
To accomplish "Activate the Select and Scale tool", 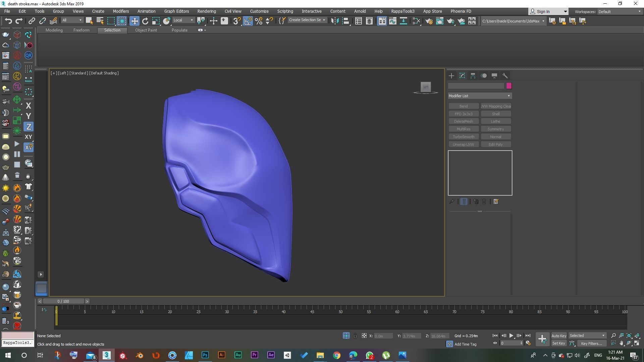I will tap(156, 21).
